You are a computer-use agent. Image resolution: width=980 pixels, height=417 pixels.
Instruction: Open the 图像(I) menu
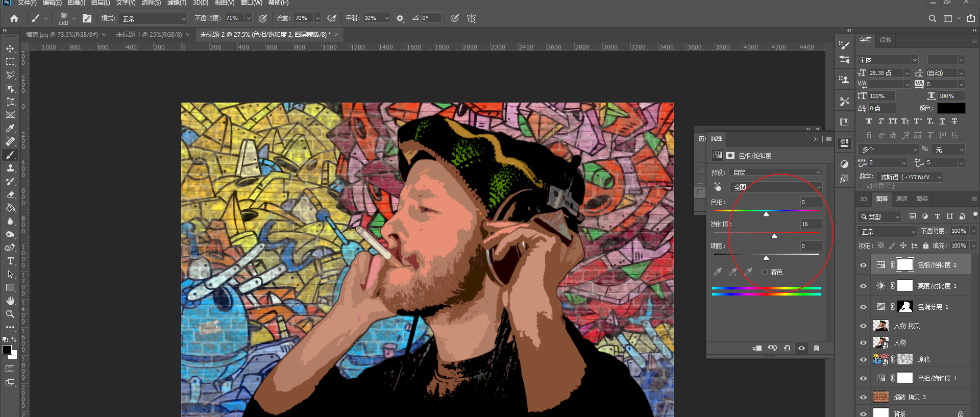(x=77, y=3)
